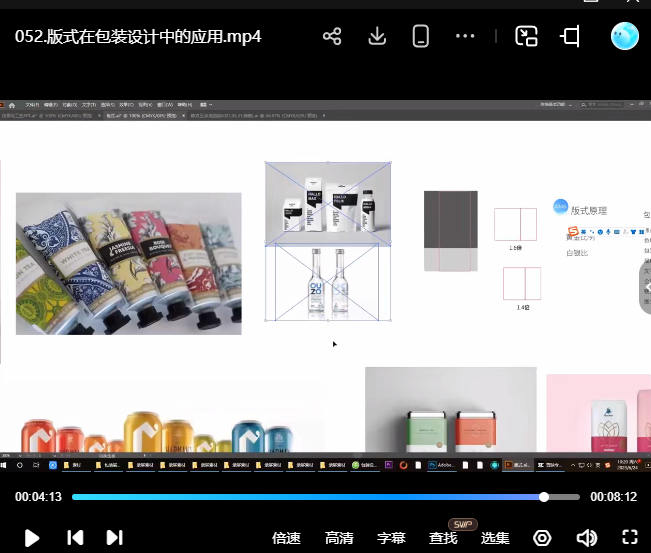651x553 pixels.
Task: Go back to the previous video
Action: pos(75,538)
